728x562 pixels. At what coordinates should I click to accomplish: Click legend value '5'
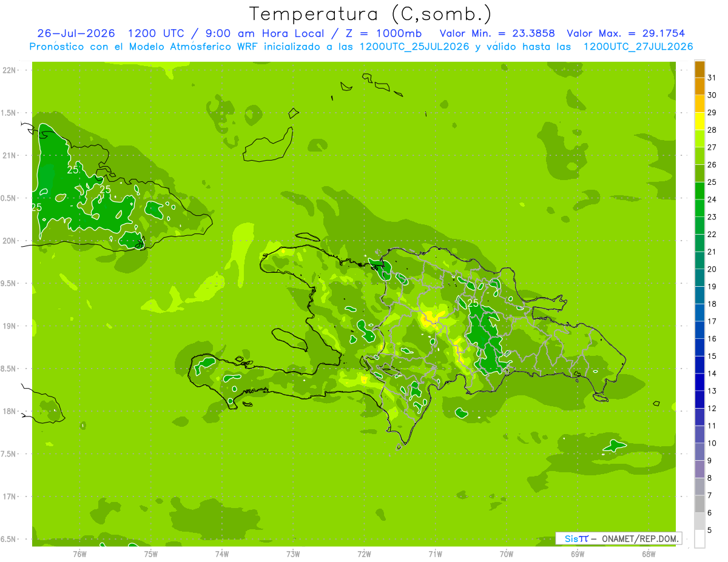710,530
